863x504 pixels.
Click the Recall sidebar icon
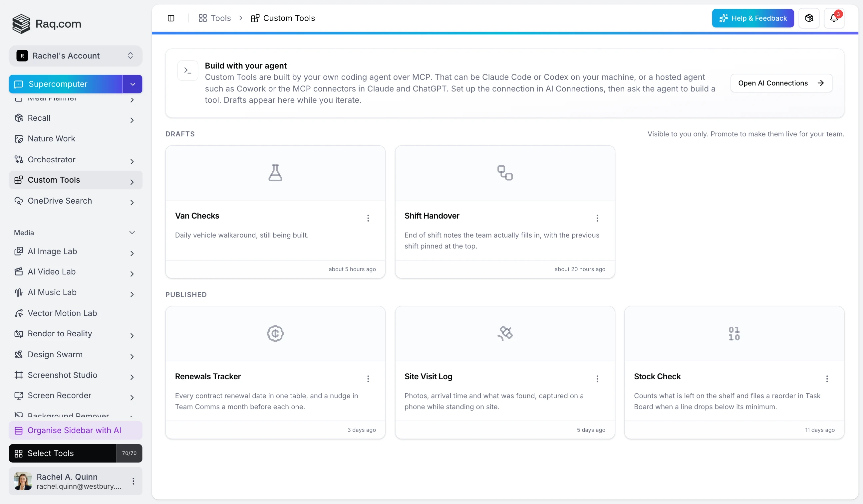pyautogui.click(x=19, y=118)
